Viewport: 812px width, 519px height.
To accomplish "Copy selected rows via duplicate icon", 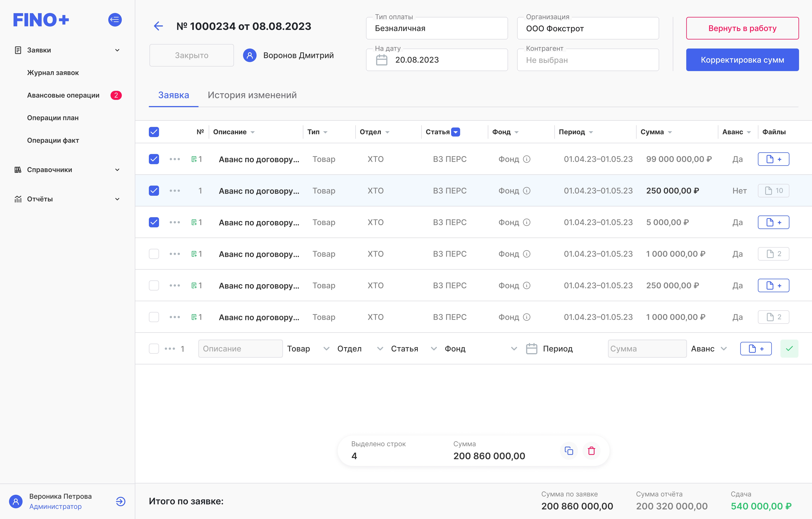I will tap(569, 451).
